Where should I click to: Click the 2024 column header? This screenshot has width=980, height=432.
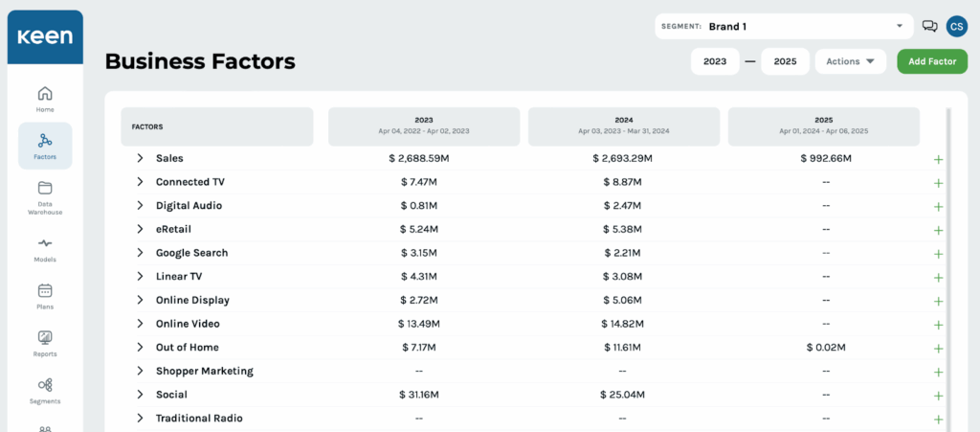click(624, 126)
